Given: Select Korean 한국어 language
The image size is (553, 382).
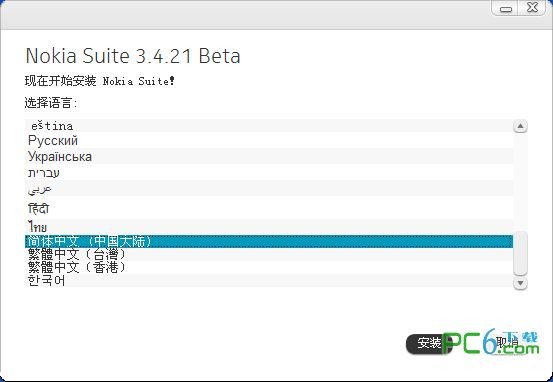Looking at the screenshot, I should tap(269, 280).
